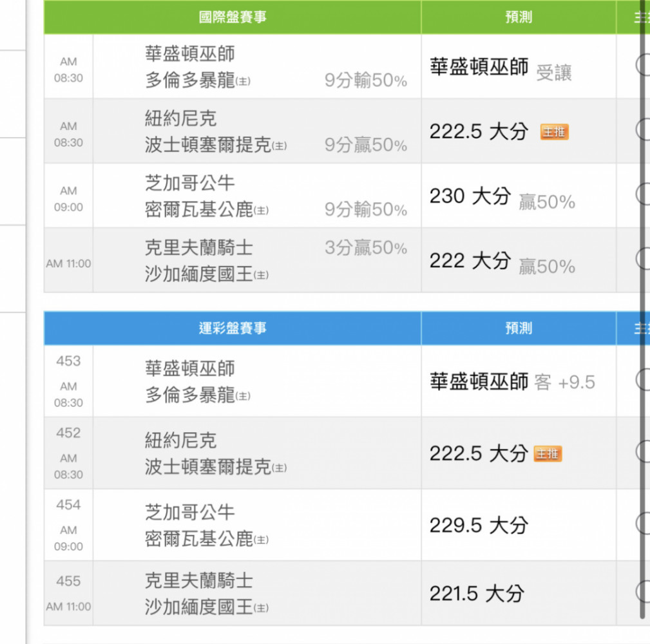
Task: Select 紐約尼克 in the 國際盤 table
Action: coord(181,118)
